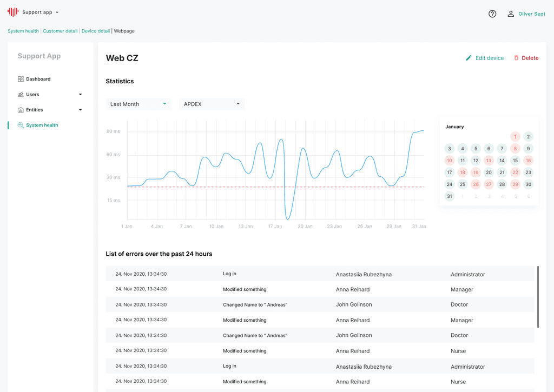Image resolution: width=554 pixels, height=392 pixels.
Task: Click the trash icon next to Delete
Action: click(516, 58)
